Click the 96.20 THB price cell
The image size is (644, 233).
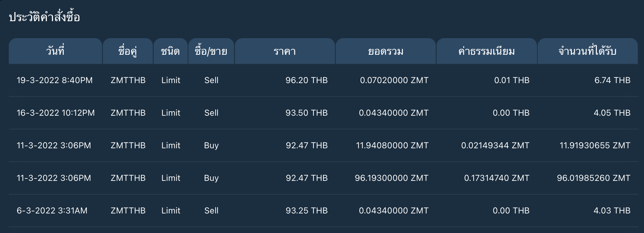coord(306,80)
